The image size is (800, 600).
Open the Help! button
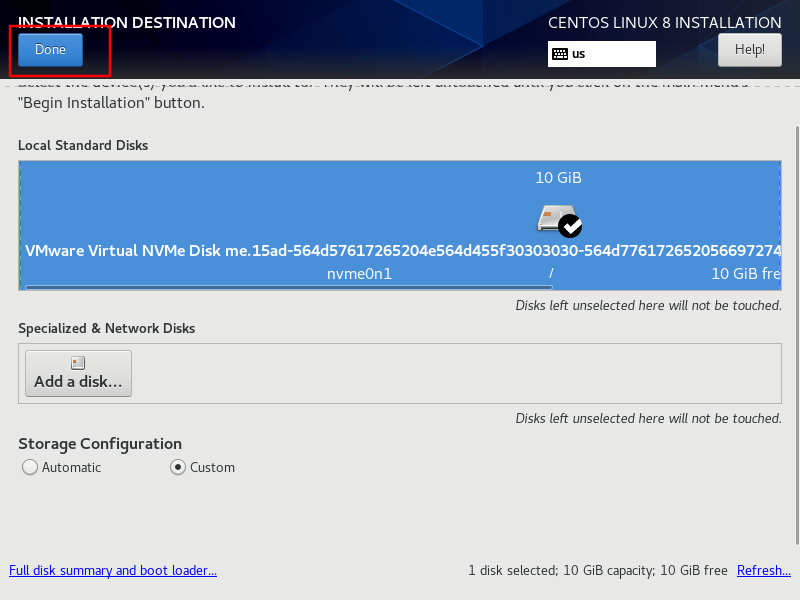(x=749, y=49)
